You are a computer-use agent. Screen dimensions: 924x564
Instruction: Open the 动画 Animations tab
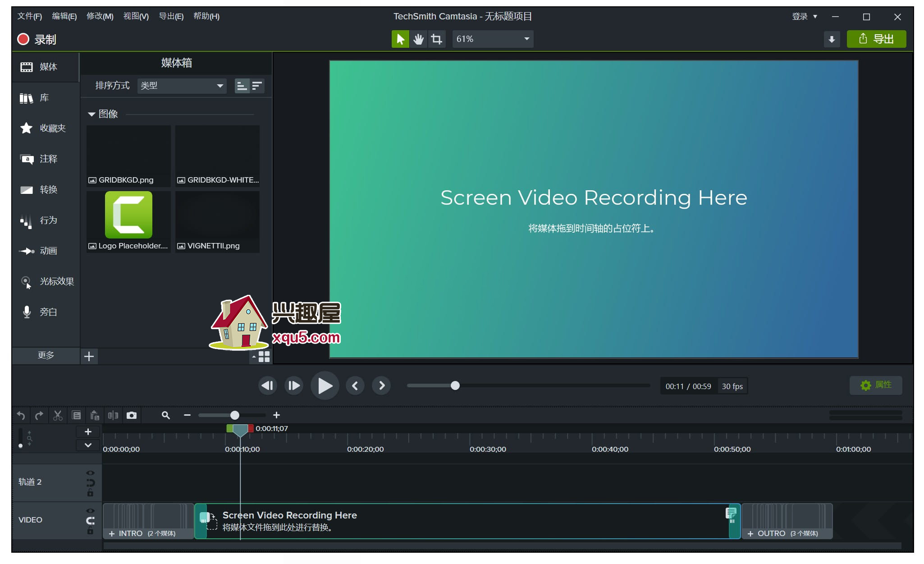46,251
